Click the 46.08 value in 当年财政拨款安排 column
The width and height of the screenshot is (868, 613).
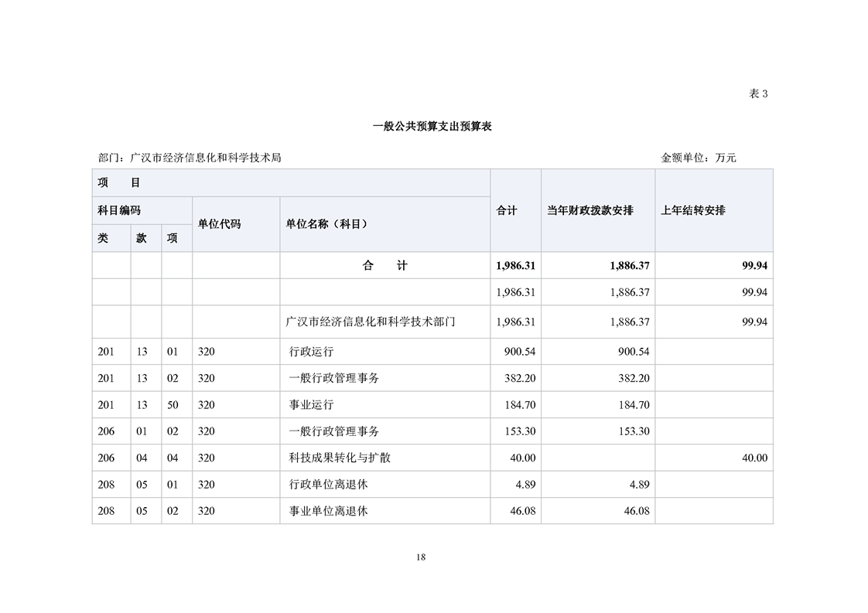tap(637, 511)
